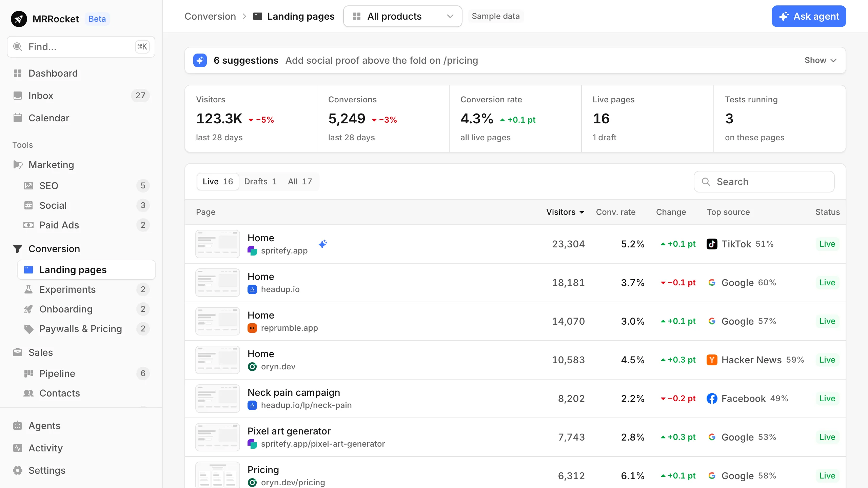Open the reprumble.app Home row

pos(515,321)
